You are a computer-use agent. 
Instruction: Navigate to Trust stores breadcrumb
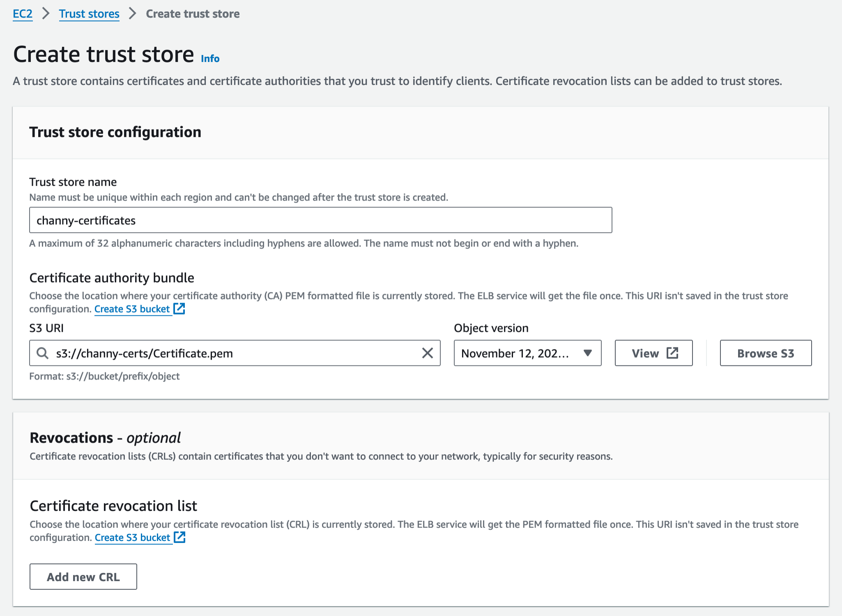point(89,14)
